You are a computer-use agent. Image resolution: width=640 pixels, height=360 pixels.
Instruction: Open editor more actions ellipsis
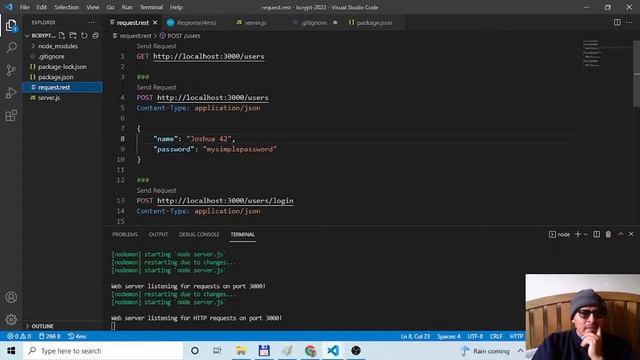[629, 22]
